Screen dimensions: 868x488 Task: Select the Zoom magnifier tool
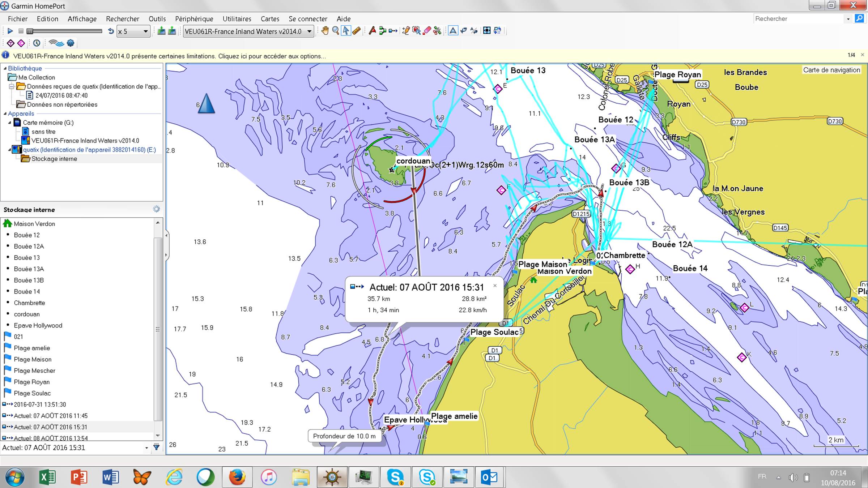(336, 31)
